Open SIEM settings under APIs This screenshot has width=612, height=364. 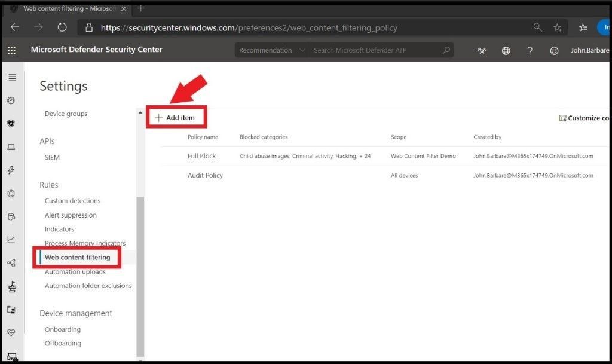pyautogui.click(x=52, y=157)
